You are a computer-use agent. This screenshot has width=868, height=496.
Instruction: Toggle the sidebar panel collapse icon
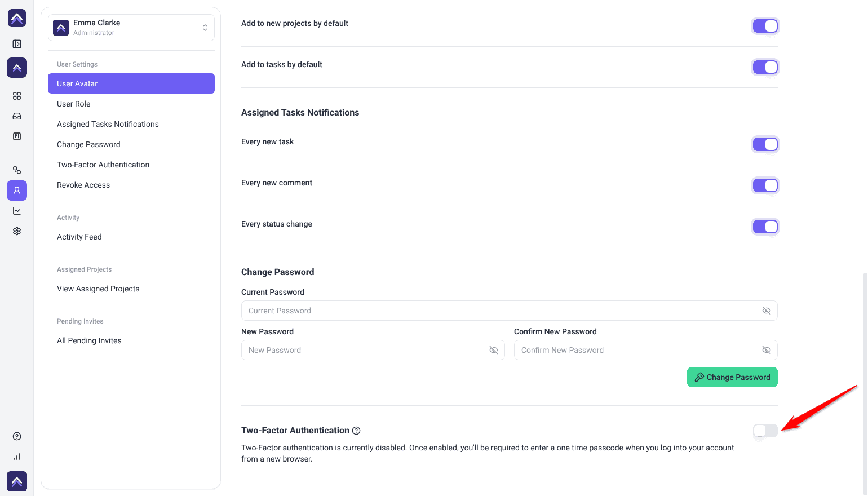(x=17, y=44)
